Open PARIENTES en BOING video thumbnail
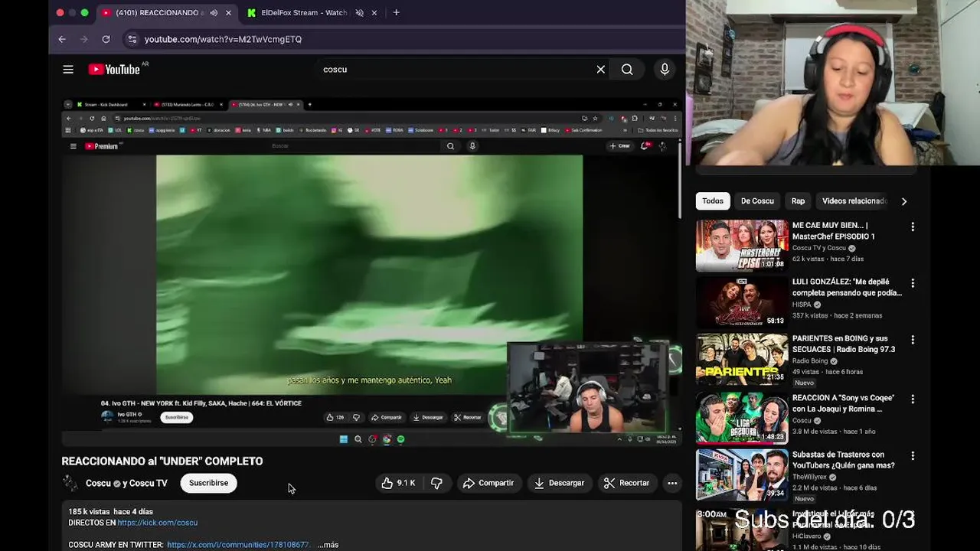980x551 pixels. point(741,359)
